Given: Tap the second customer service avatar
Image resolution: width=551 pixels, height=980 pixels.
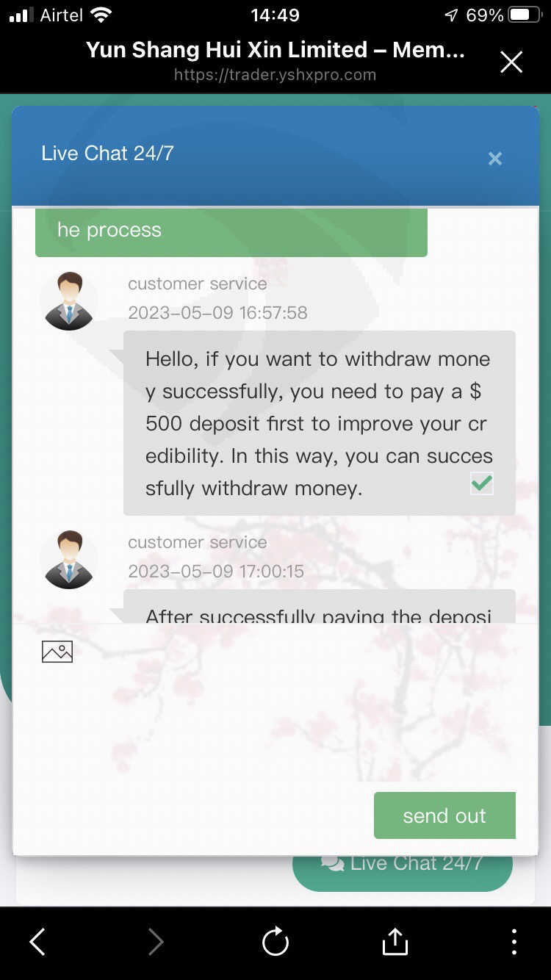Looking at the screenshot, I should 69,560.
